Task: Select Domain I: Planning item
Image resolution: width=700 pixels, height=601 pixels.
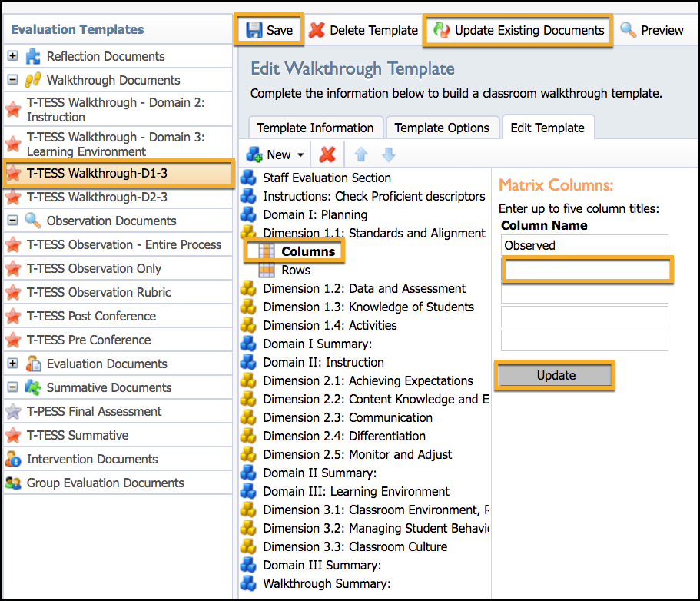Action: [x=315, y=214]
